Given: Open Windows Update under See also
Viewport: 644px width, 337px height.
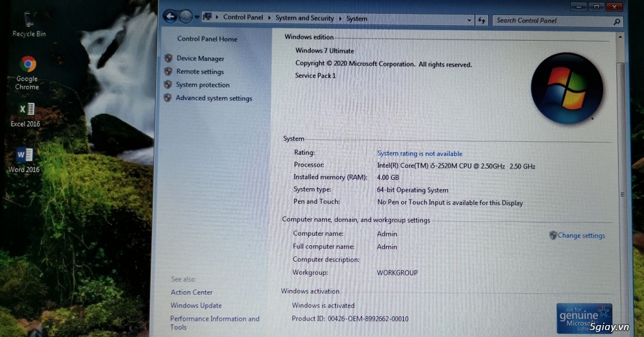Looking at the screenshot, I should [x=196, y=306].
